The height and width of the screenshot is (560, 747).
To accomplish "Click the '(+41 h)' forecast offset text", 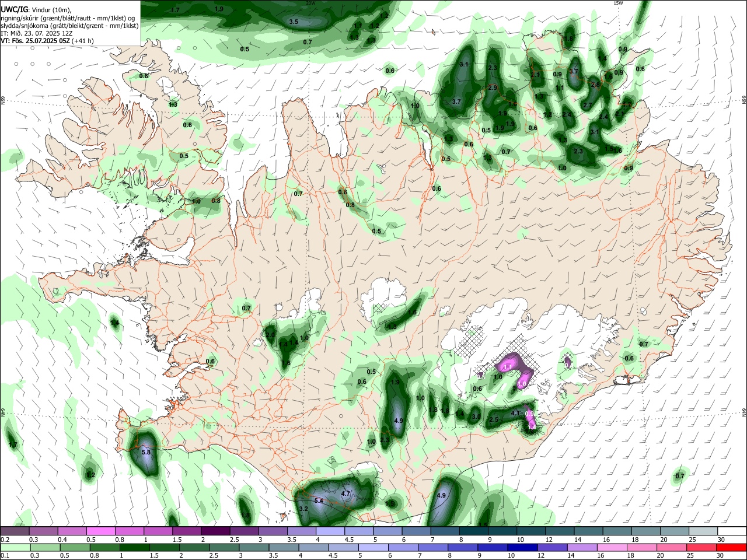I will click(82, 41).
